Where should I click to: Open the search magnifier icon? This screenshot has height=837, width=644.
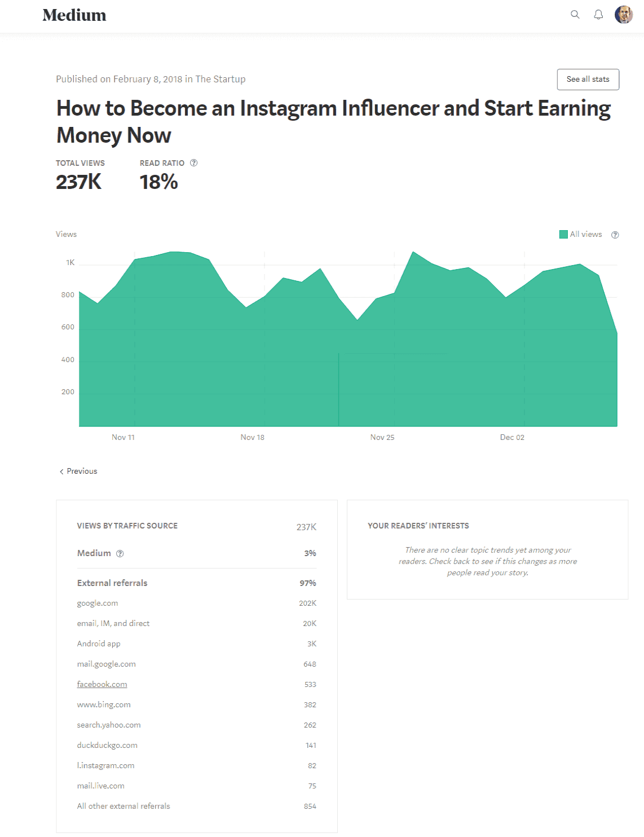point(575,15)
